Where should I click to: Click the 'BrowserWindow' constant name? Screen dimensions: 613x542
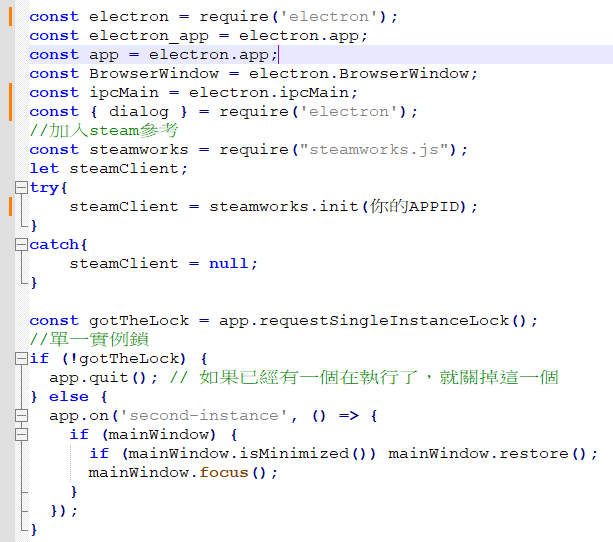154,74
